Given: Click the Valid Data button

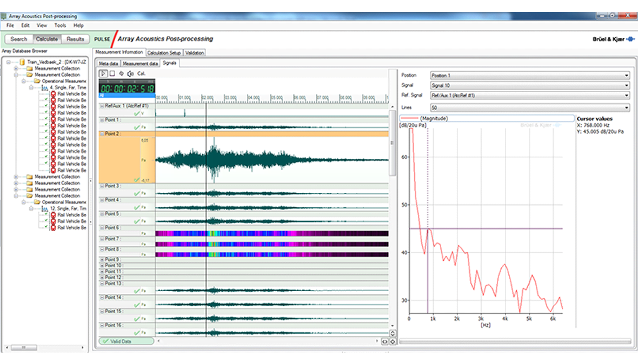Looking at the screenshot, I should (126, 341).
